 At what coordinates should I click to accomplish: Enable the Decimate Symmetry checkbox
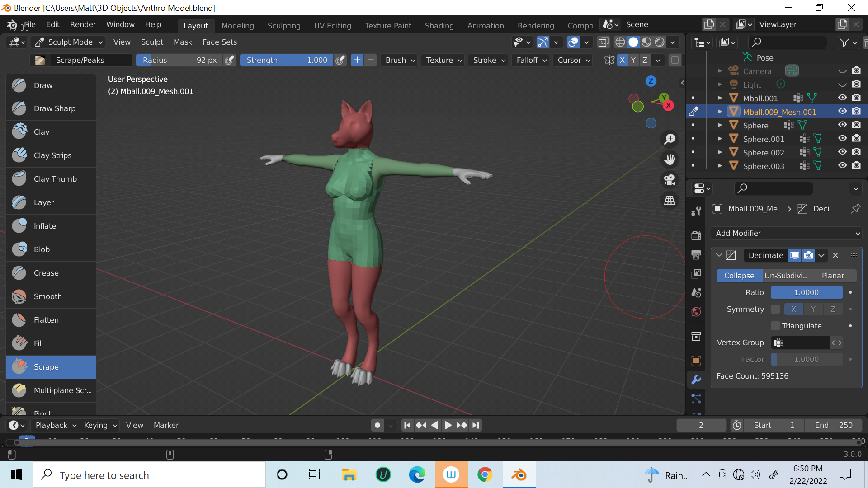tap(775, 309)
